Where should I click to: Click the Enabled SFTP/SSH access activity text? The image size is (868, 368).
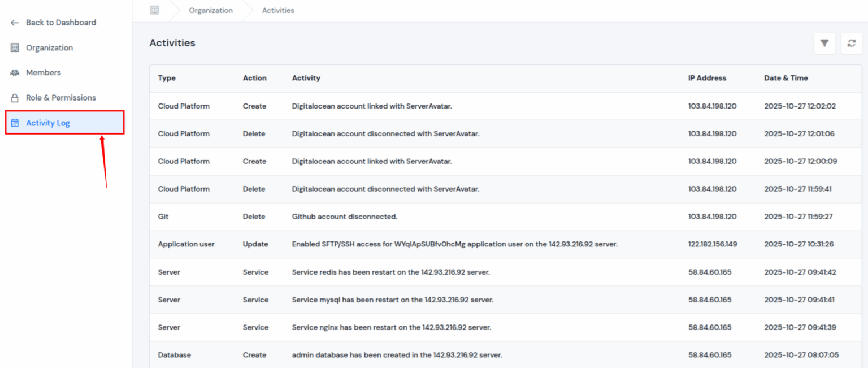[x=455, y=244]
